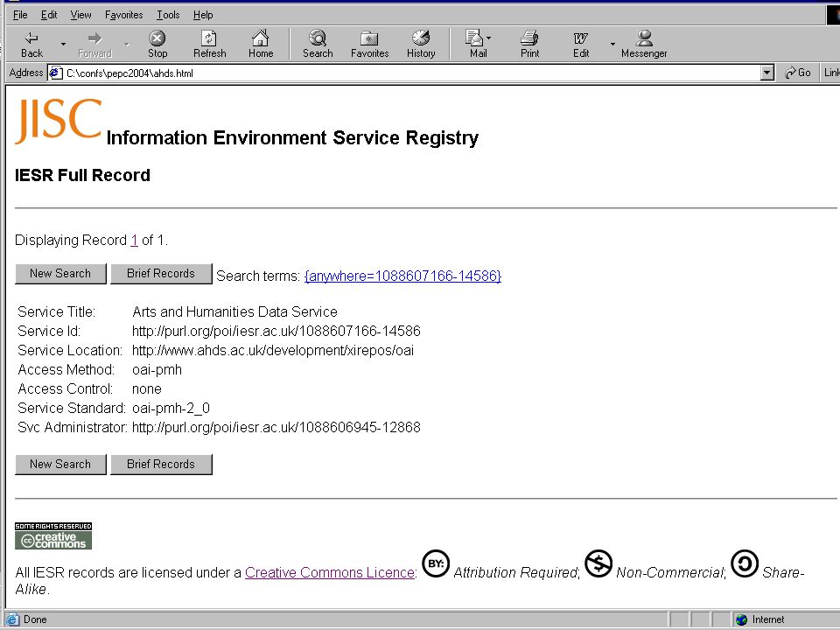Click the Done status bar text
This screenshot has height=630, width=840.
pyautogui.click(x=35, y=619)
